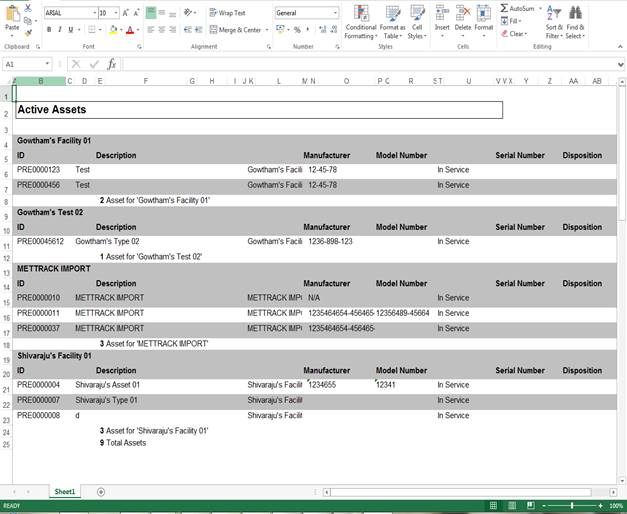This screenshot has height=514, width=627.
Task: Select the Active Assets title cell
Action: (259, 110)
